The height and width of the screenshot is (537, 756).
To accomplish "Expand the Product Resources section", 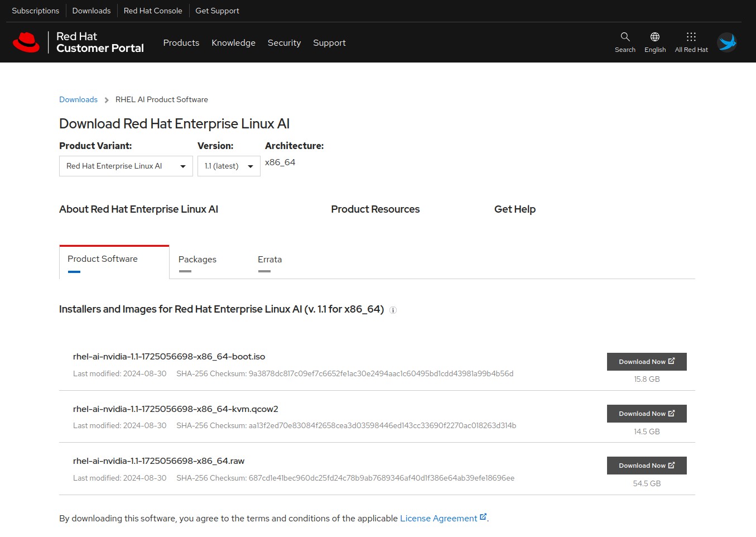I will (375, 209).
